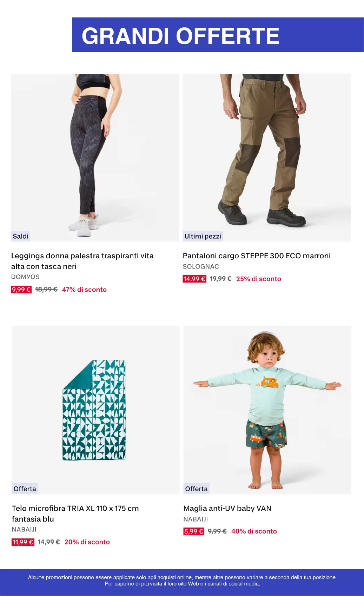
Task: Open Maglia anti-UV baby VAN link
Action: coord(227,508)
